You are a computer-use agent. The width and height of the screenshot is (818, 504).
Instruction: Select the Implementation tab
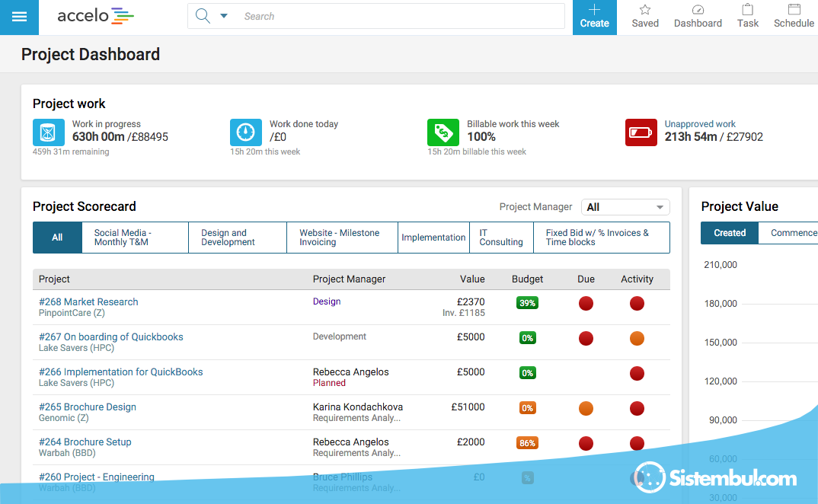433,238
